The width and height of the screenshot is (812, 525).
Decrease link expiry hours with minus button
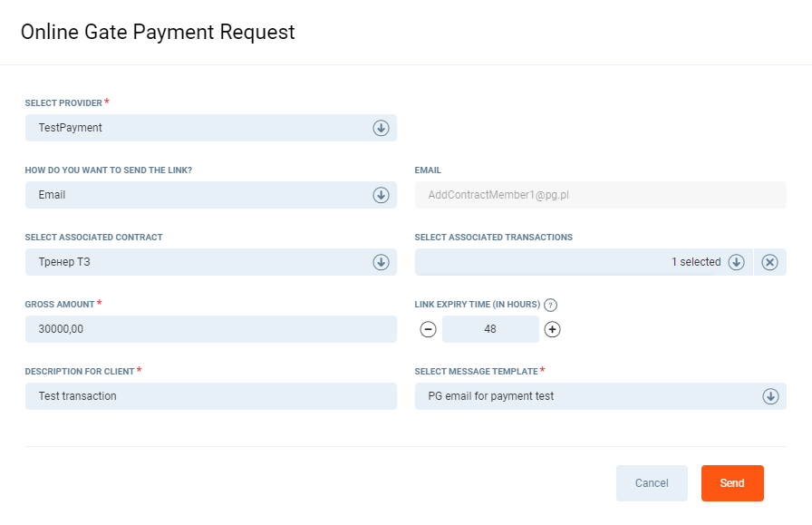pyautogui.click(x=429, y=329)
